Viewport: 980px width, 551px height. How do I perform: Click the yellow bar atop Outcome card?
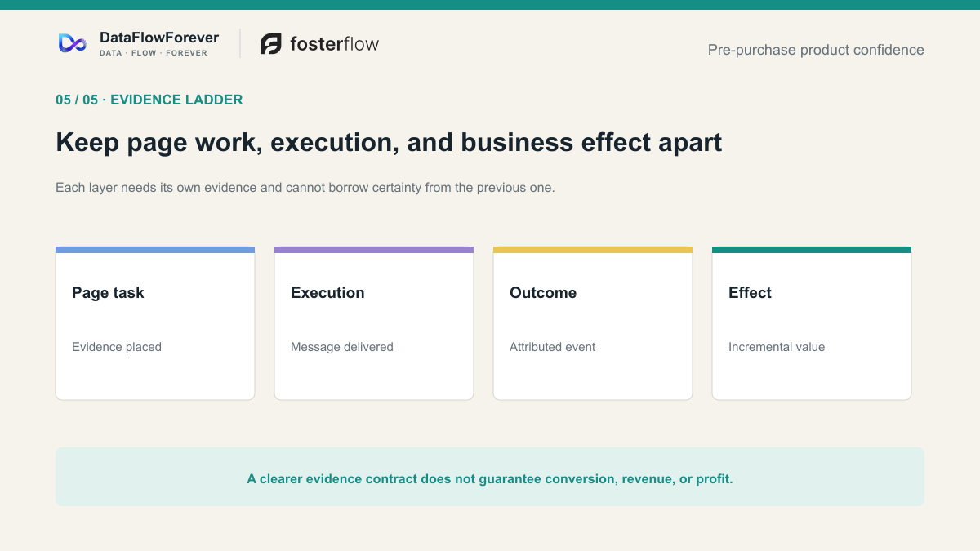coord(593,250)
